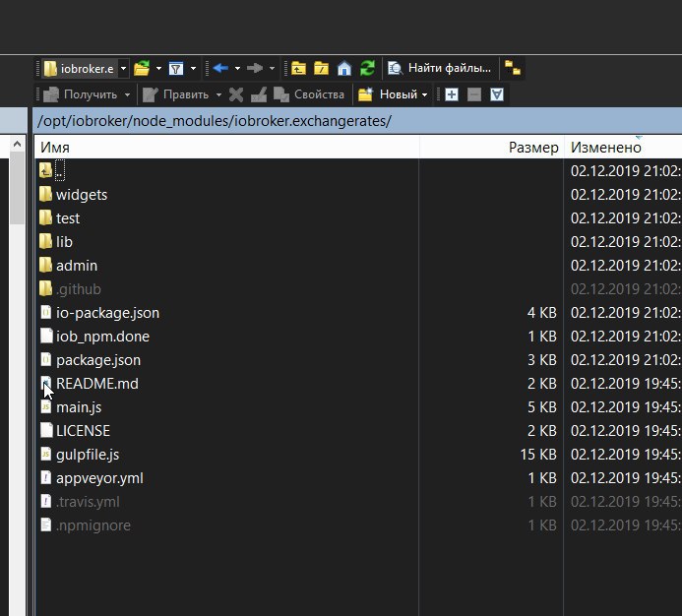
Task: Open directory bookmark folder icon
Action: [142, 68]
